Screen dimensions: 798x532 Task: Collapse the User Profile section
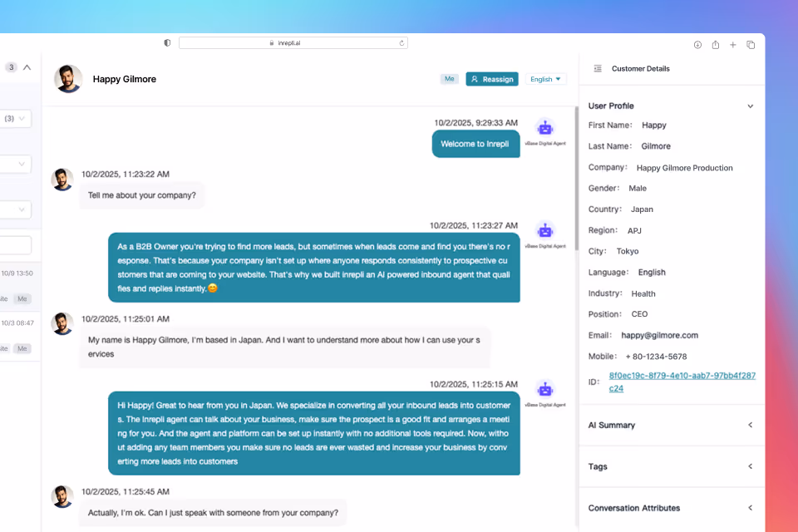751,106
